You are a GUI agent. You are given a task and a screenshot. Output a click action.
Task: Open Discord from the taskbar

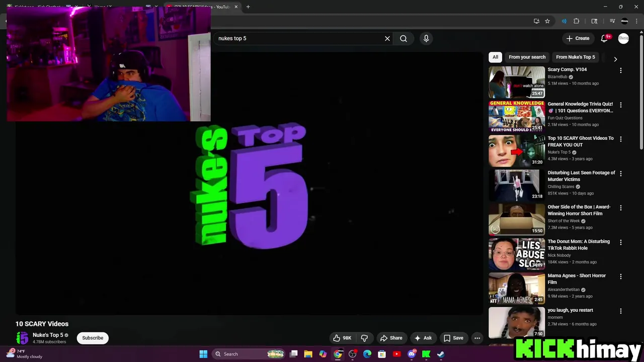tap(412, 354)
